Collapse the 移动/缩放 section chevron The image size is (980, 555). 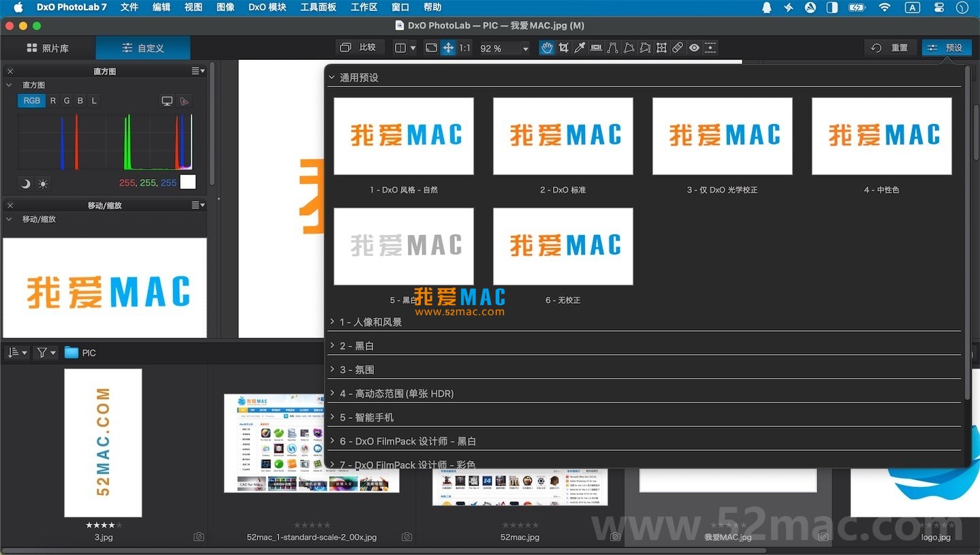pyautogui.click(x=10, y=219)
